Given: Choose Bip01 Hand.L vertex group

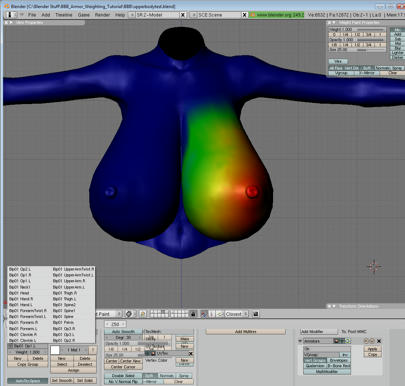Looking at the screenshot, I should (x=21, y=305).
